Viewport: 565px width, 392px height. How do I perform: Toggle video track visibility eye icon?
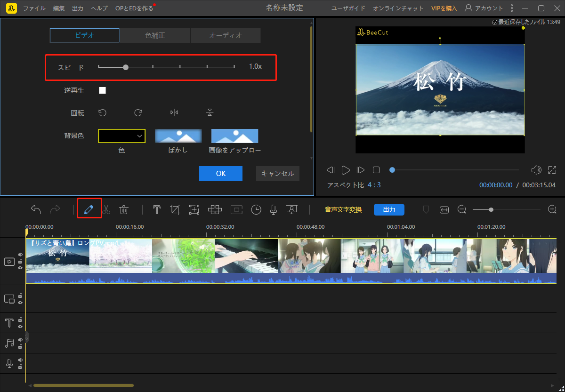20,268
